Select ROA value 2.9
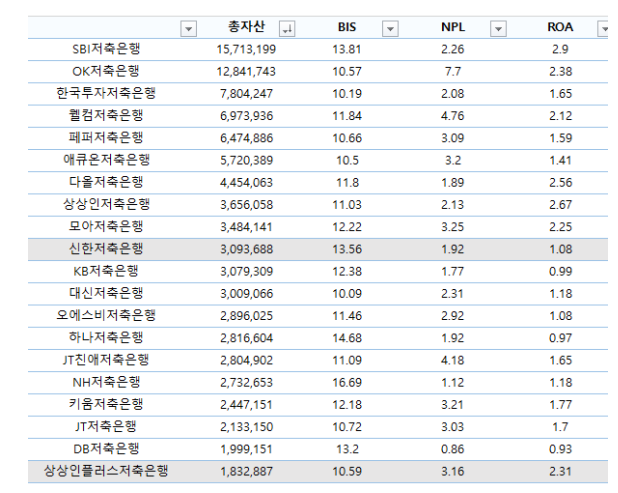 point(560,49)
